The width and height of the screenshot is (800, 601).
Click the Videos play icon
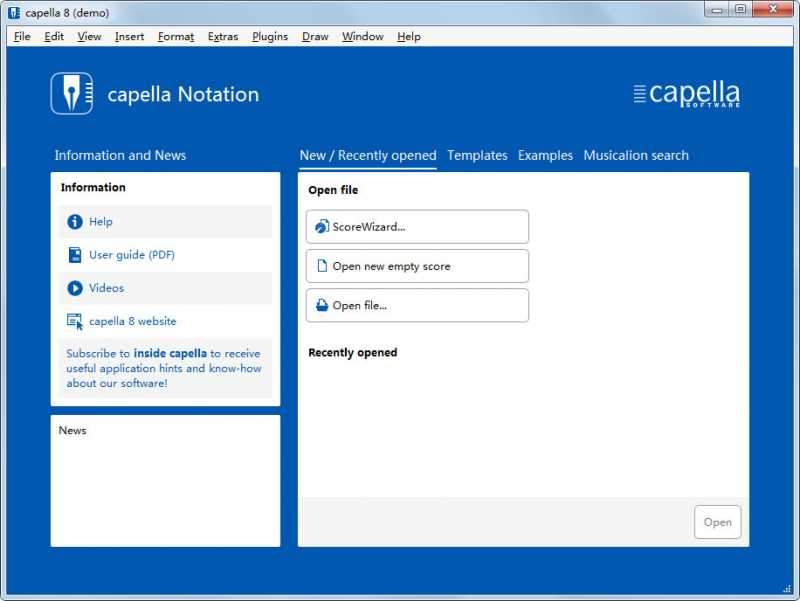tap(74, 288)
